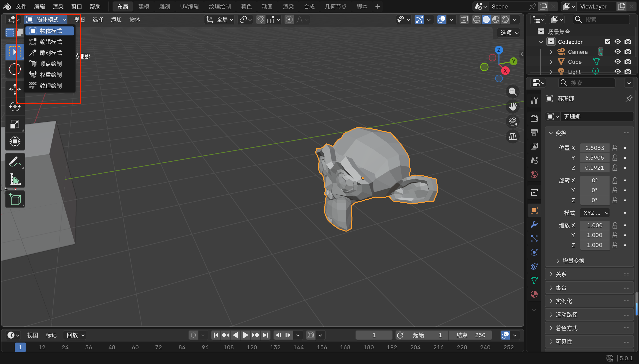This screenshot has width=639, height=364.
Task: Open the Modifiers wrench properties tab
Action: (534, 224)
